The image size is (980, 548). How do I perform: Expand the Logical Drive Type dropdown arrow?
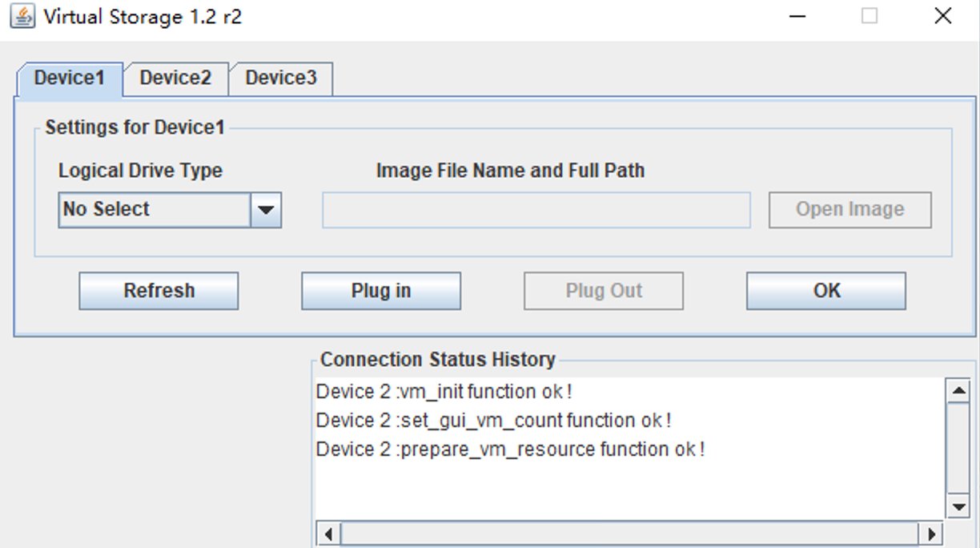click(266, 210)
